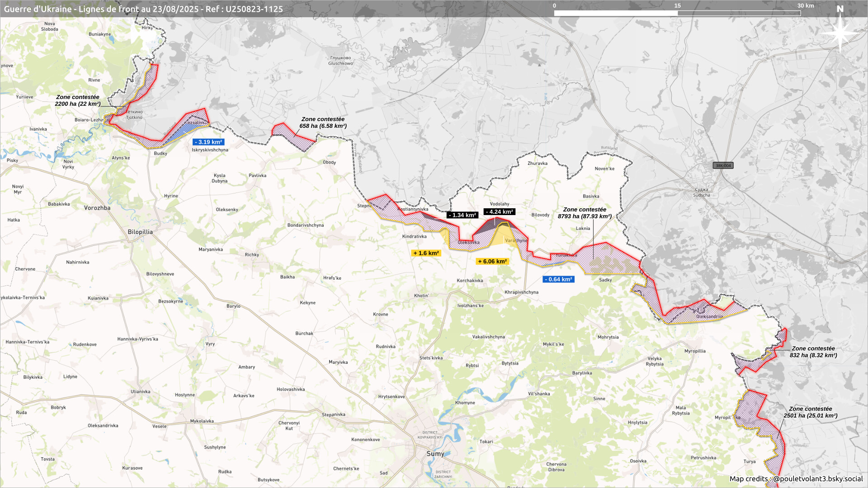The width and height of the screenshot is (868, 488).
Task: Click the 38K-004 road shield marker
Action: click(x=723, y=165)
